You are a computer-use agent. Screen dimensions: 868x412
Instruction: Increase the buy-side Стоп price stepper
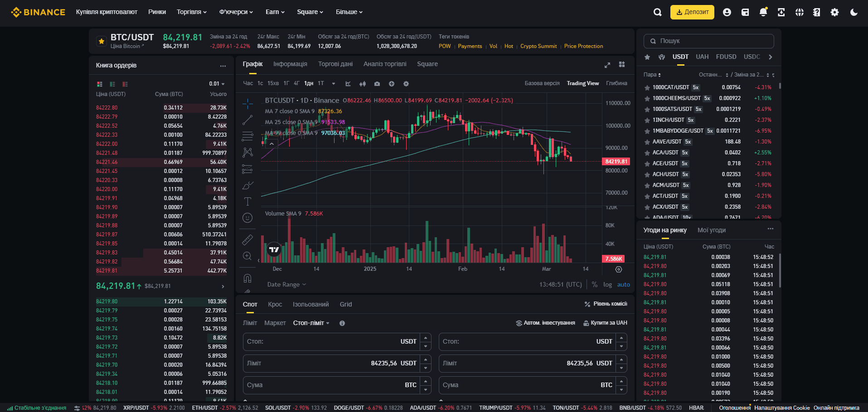426,337
